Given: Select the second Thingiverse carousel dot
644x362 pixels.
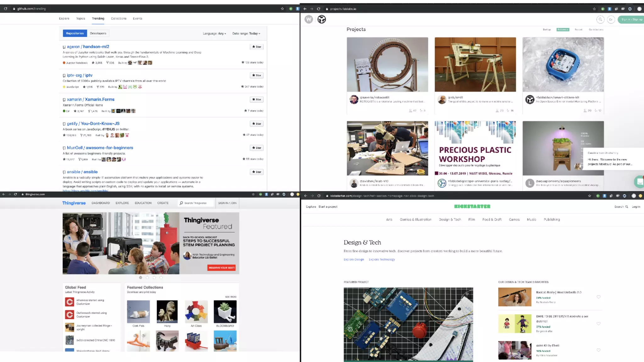Looking at the screenshot, I should click(x=147, y=277).
